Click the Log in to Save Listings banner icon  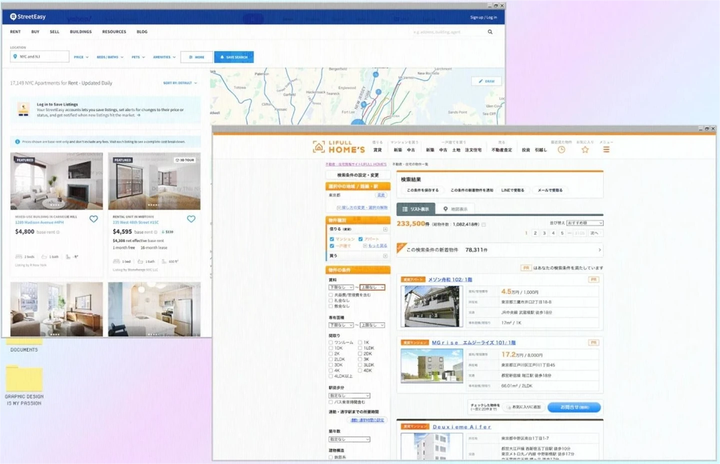coord(23,109)
